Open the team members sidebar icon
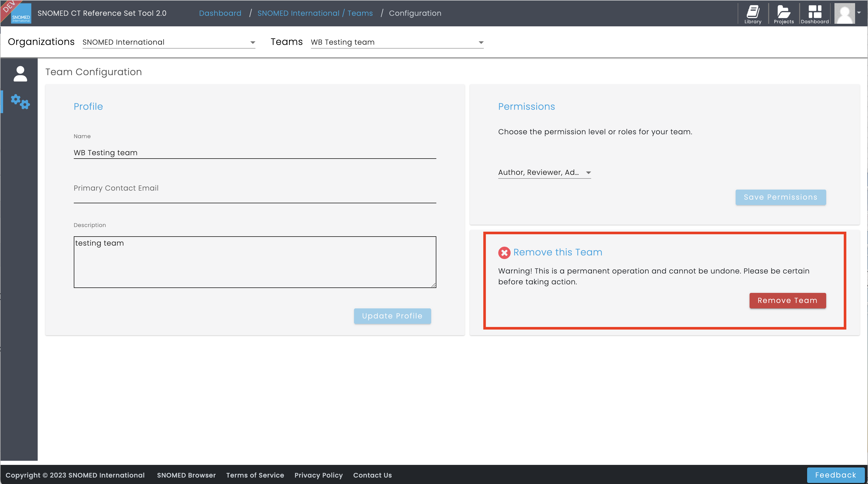The width and height of the screenshot is (868, 484). [x=20, y=74]
